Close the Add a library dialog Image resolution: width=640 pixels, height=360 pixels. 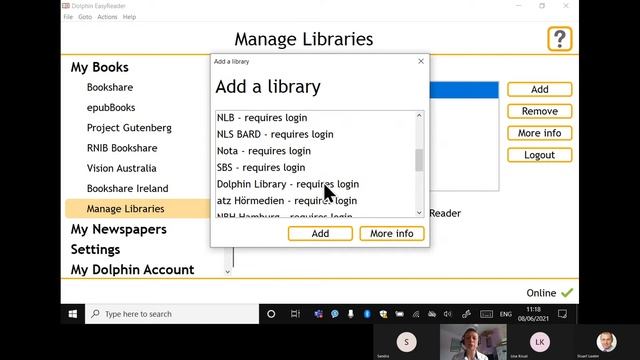tap(421, 61)
